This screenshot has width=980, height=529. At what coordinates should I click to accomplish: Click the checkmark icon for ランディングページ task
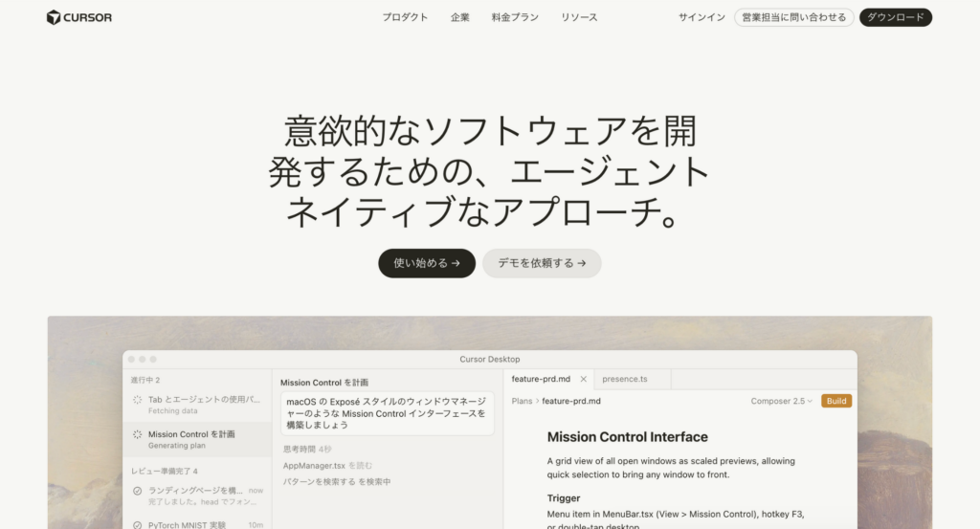138,491
